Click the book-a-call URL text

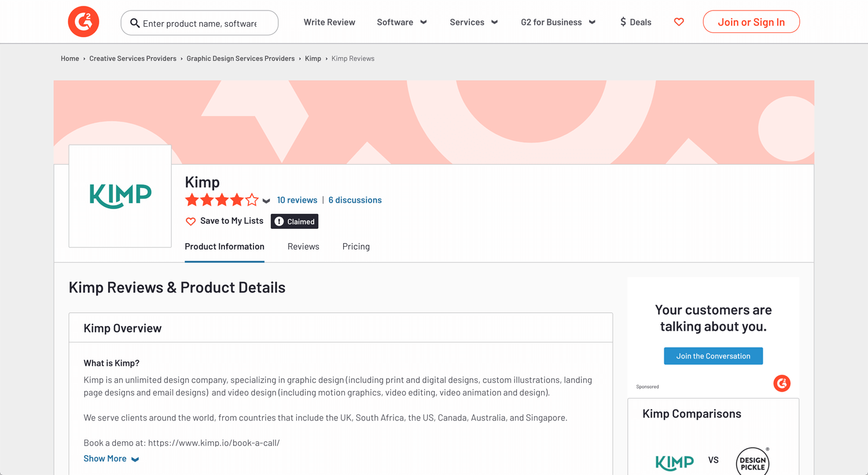[x=214, y=443]
